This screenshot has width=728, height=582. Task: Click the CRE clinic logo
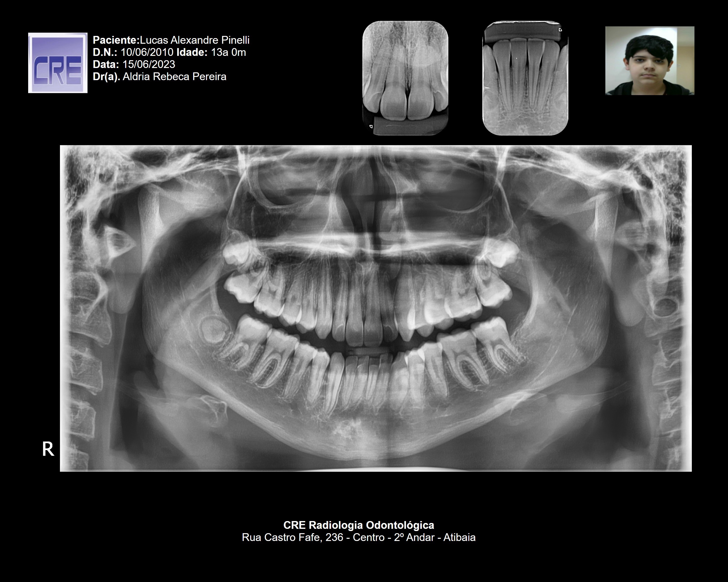point(58,63)
